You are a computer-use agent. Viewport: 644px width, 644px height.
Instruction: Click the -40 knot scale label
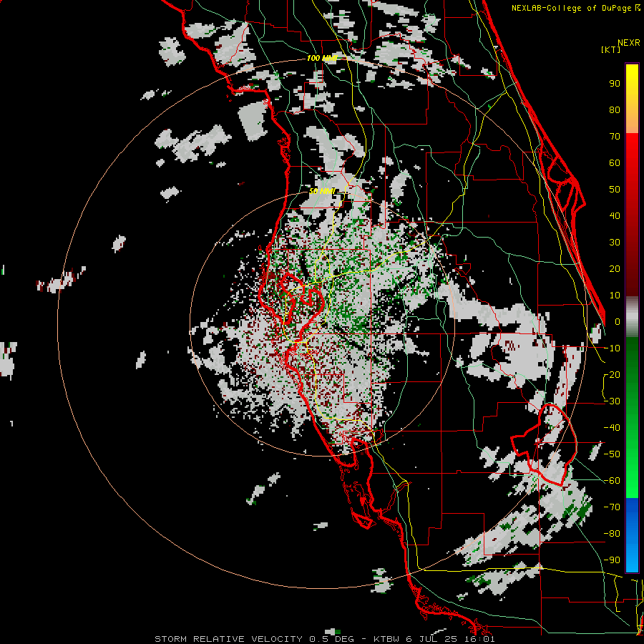click(x=612, y=428)
